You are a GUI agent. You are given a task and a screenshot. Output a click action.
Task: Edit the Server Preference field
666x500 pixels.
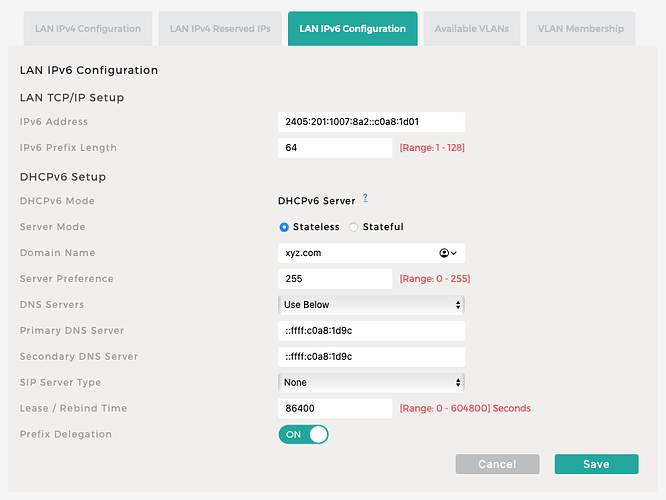pyautogui.click(x=334, y=279)
